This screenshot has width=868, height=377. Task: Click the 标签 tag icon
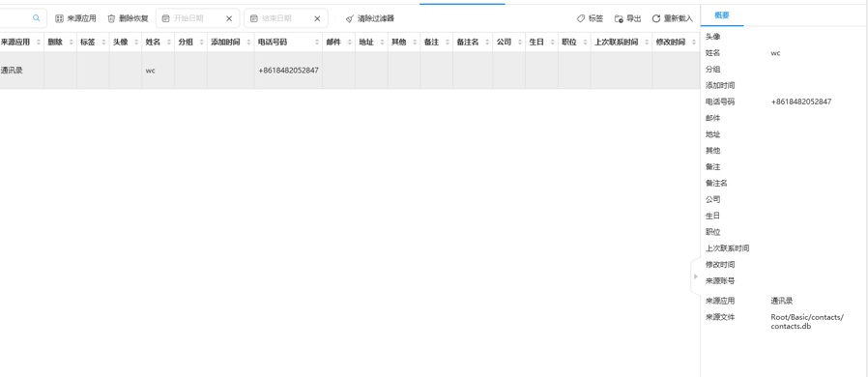[x=581, y=18]
